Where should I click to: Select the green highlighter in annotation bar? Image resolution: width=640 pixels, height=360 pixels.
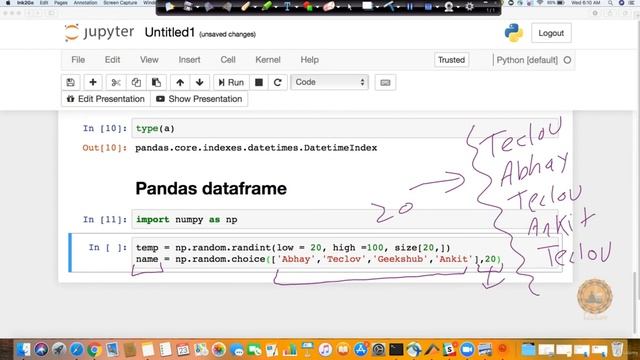coord(267,7)
